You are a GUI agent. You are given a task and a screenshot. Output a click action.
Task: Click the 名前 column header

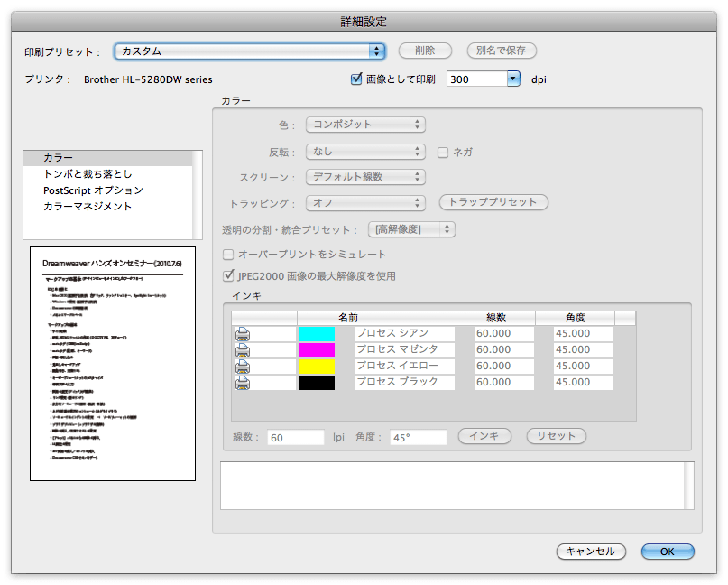[395, 318]
